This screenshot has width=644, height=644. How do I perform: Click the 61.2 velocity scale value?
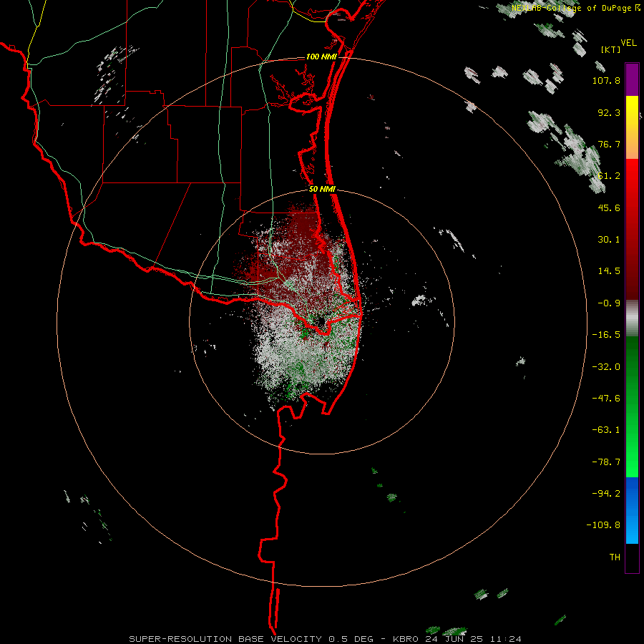click(609, 176)
